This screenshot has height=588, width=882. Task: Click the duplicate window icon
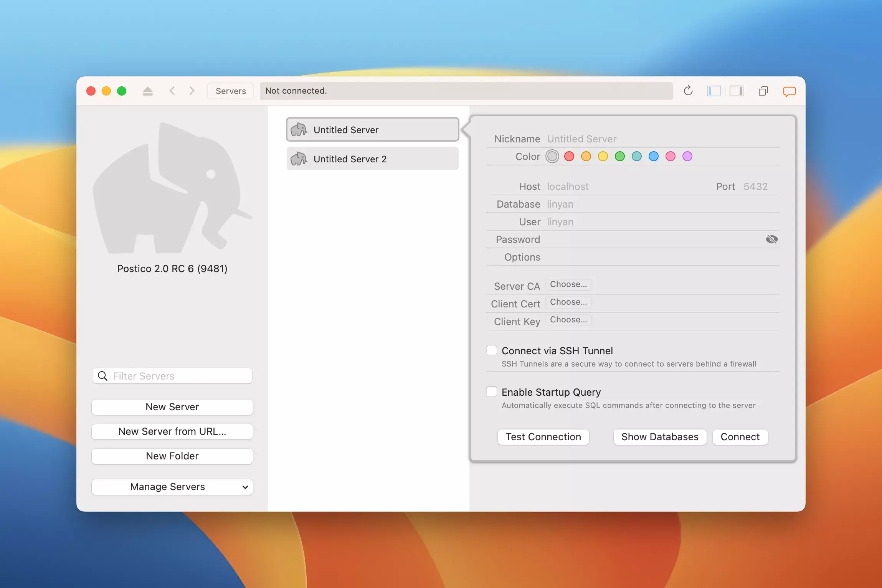point(763,91)
